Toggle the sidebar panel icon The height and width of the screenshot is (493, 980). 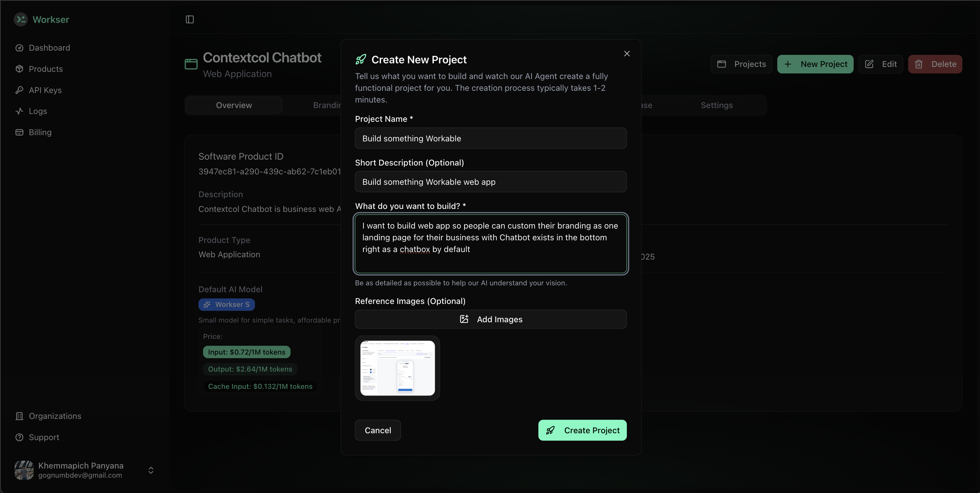[189, 19]
